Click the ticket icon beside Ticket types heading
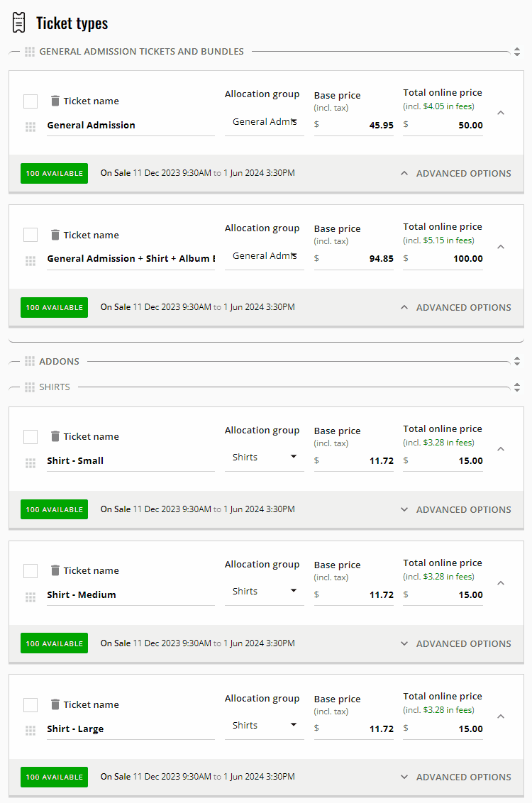 coord(19,22)
